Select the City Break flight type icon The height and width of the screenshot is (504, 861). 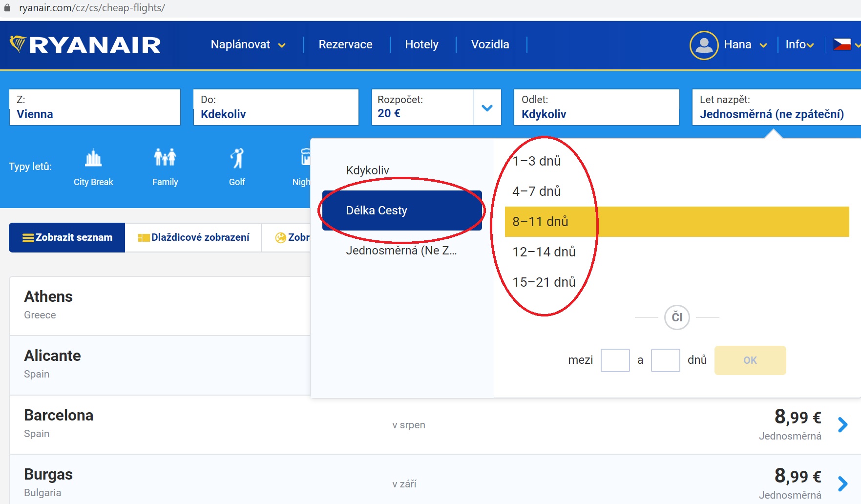tap(93, 166)
